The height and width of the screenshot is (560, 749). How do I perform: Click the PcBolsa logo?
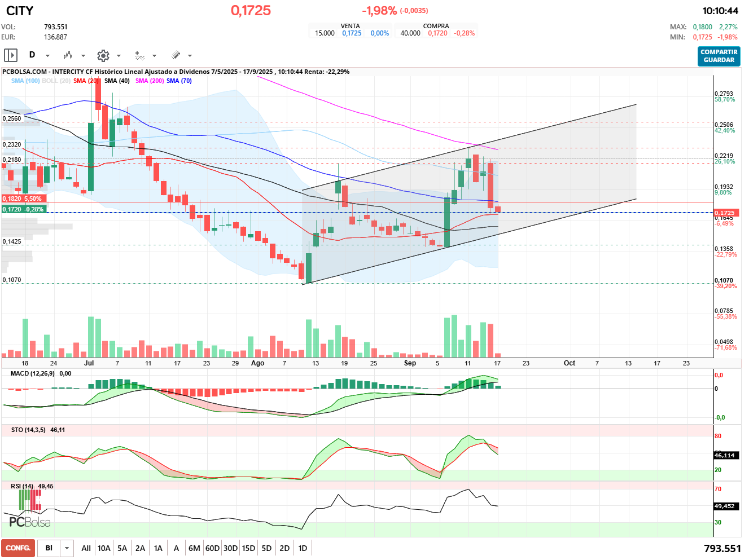pos(30,508)
